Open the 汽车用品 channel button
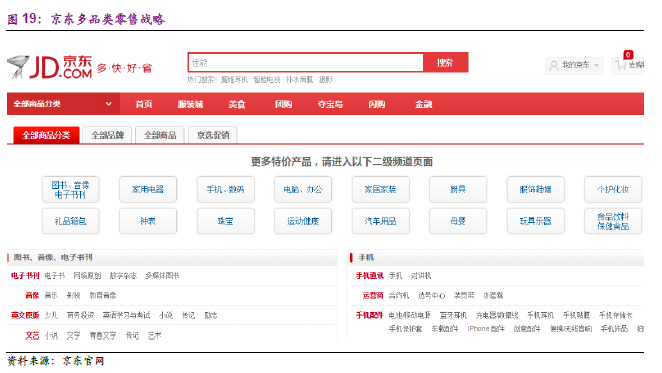The width and height of the screenshot is (662, 373). [x=380, y=221]
